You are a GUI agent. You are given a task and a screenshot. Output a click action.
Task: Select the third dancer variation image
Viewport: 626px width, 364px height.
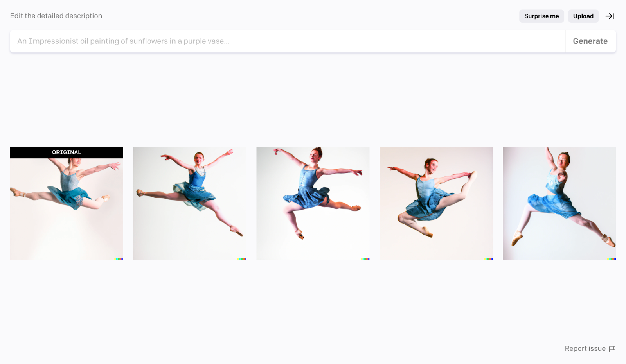click(x=313, y=203)
